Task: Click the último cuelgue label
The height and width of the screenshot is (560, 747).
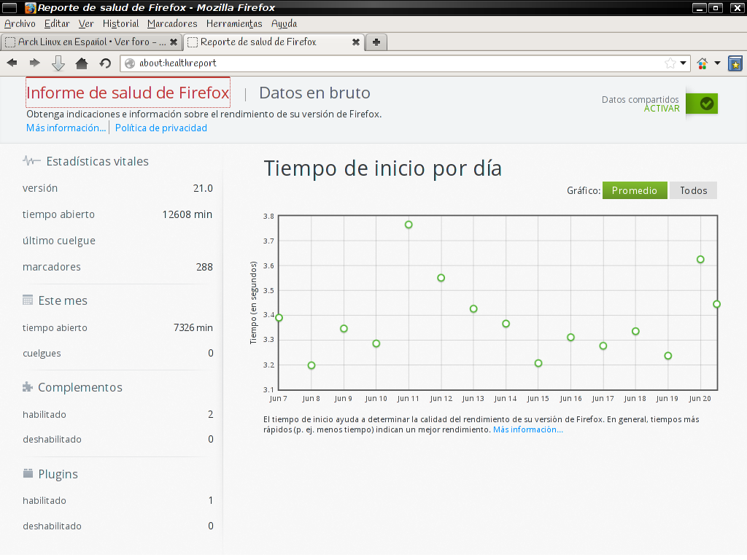Action: [x=59, y=241]
